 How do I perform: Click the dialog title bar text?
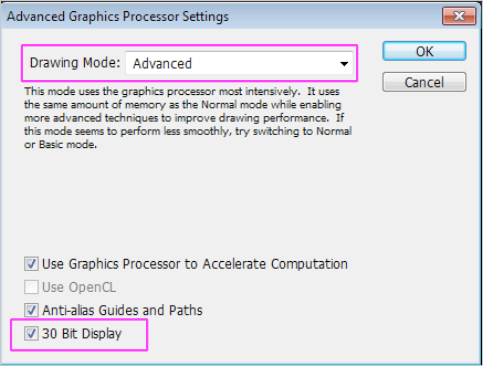coord(118,16)
